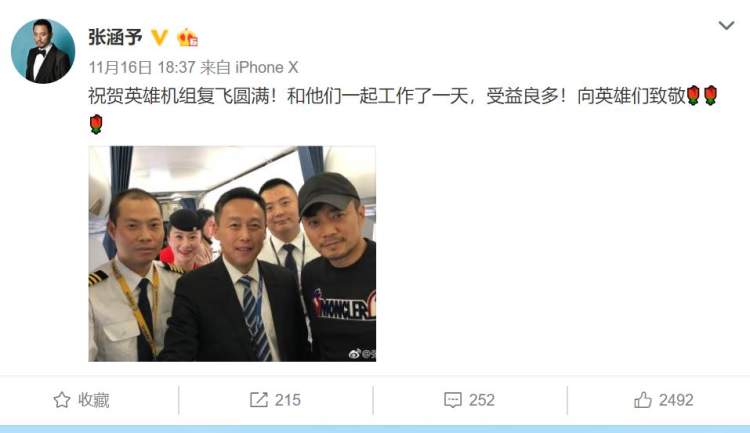Toggle like on the 2492 count

click(676, 400)
